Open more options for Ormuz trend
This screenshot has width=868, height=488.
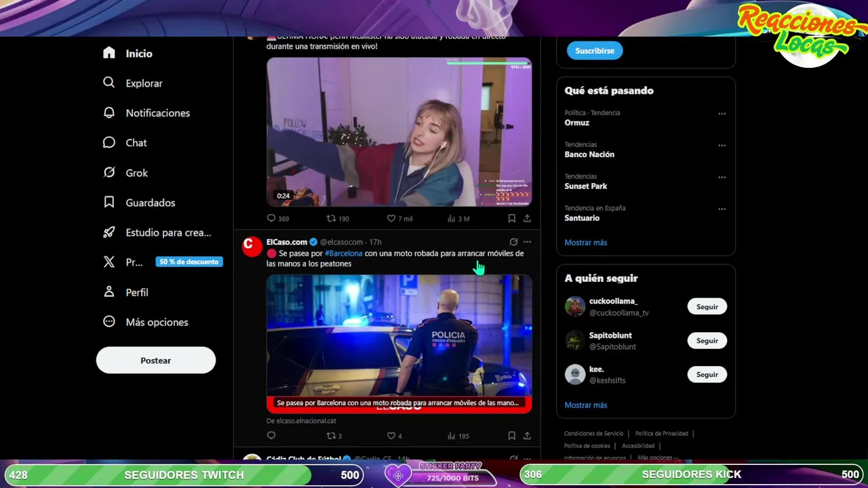click(722, 114)
